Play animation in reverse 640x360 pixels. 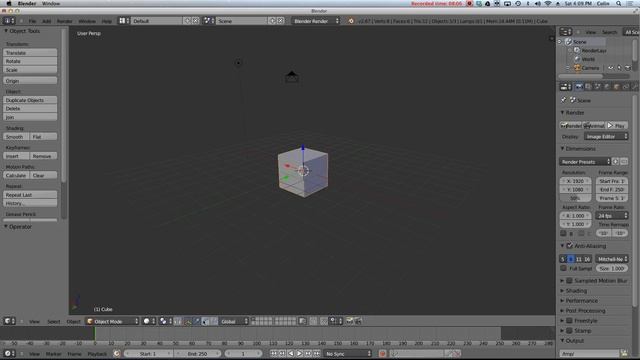(291, 353)
